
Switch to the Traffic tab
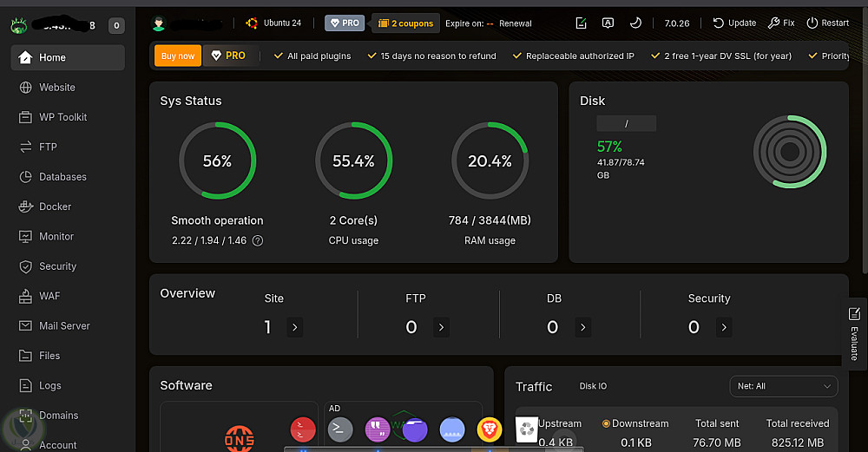(x=534, y=387)
